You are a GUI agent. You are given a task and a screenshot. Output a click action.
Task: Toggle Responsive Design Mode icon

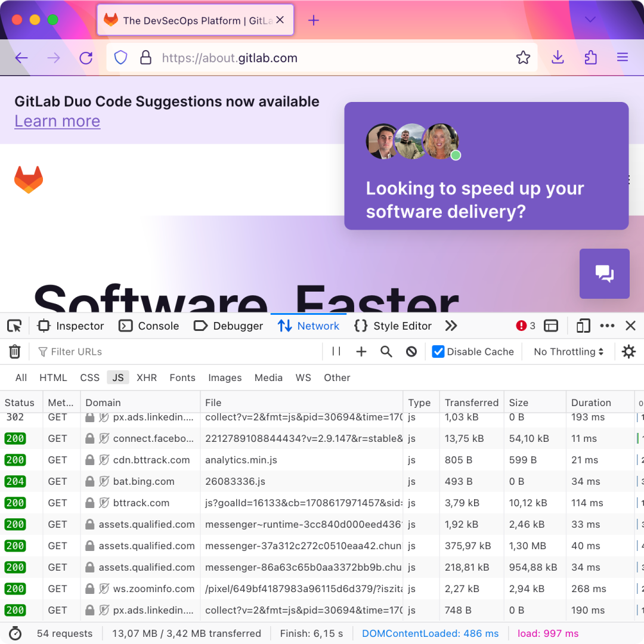point(583,326)
